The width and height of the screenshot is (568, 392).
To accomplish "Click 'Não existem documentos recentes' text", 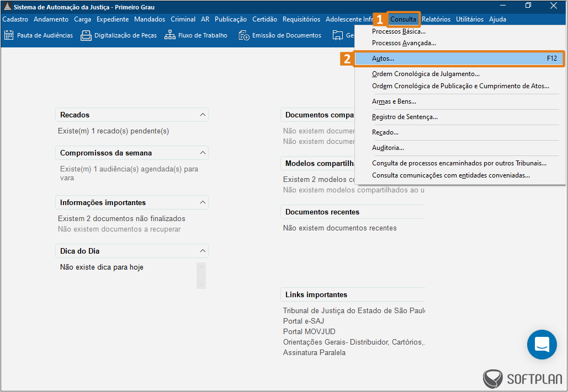I will (x=340, y=228).
